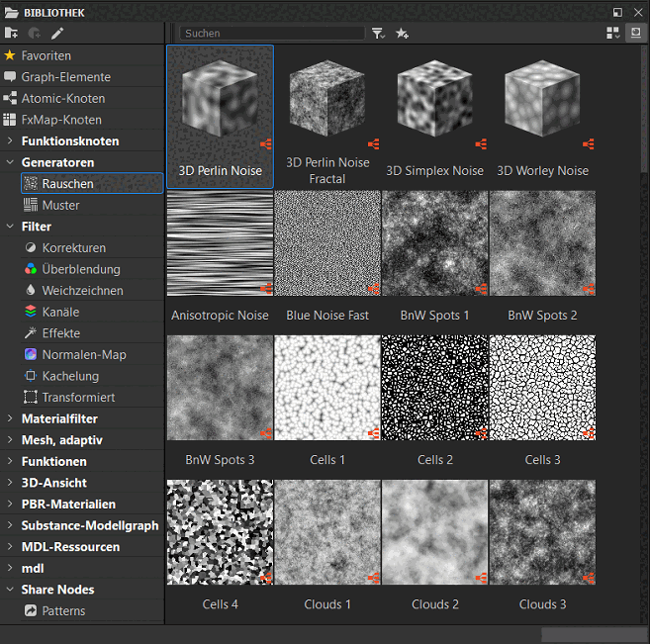Open the Transformiert category
650x644 pixels.
coord(92,398)
